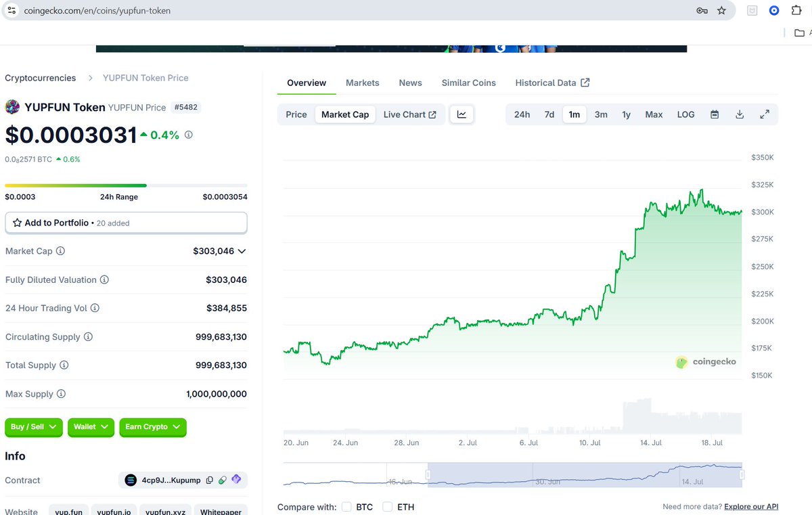Expand chart to fullscreen

pyautogui.click(x=765, y=114)
